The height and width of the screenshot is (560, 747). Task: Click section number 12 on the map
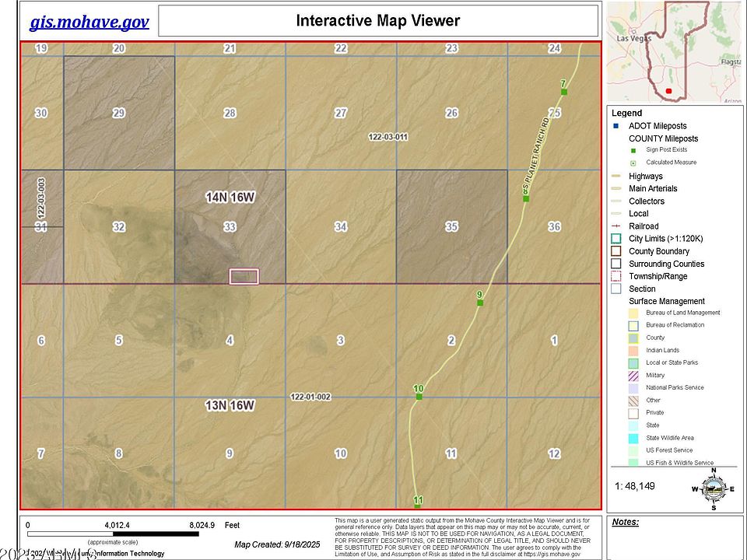click(x=554, y=453)
